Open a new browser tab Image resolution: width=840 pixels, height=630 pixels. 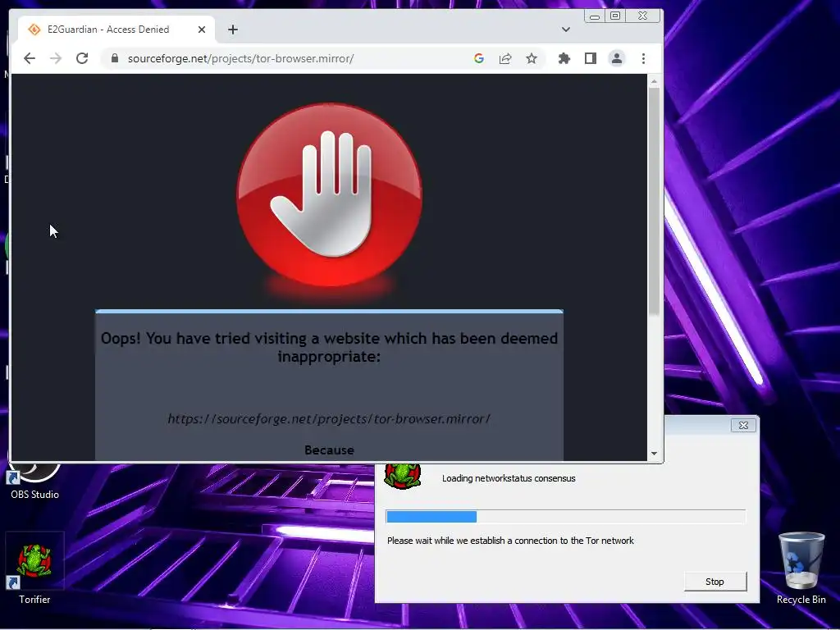(x=232, y=30)
